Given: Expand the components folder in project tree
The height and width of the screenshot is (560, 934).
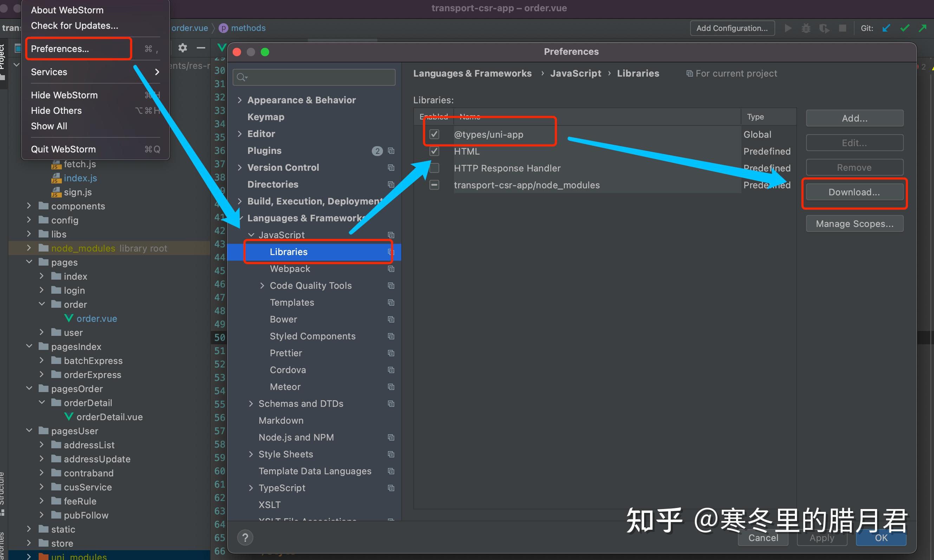Looking at the screenshot, I should coord(29,206).
